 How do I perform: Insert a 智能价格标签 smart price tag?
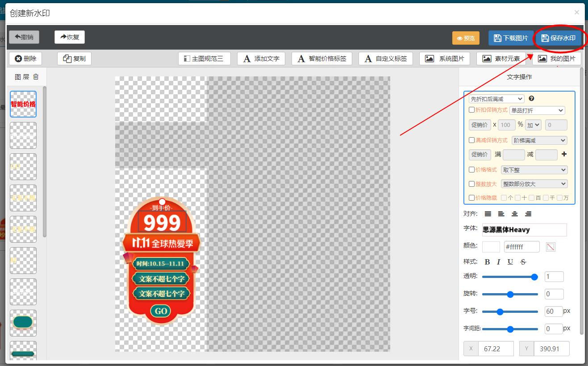coord(322,59)
